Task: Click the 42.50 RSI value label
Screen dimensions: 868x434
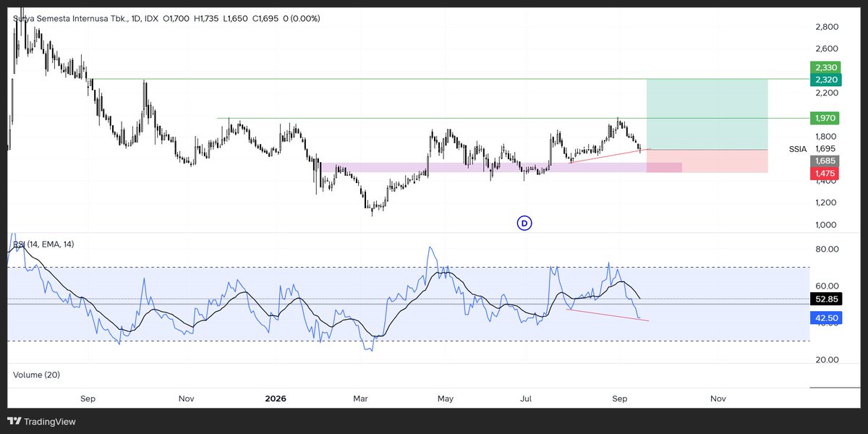Action: click(x=825, y=318)
